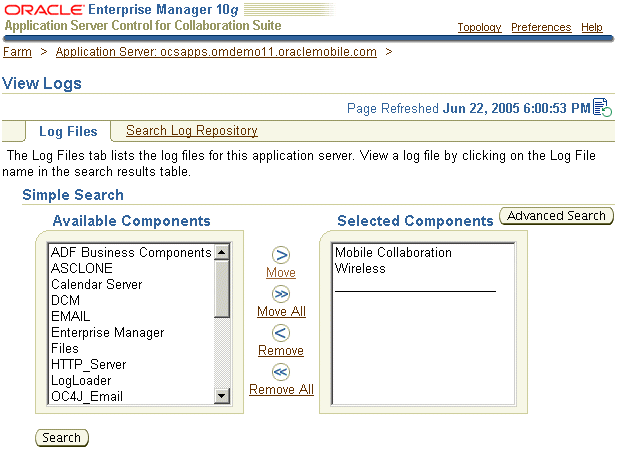Open the Preferences link

pyautogui.click(x=541, y=27)
